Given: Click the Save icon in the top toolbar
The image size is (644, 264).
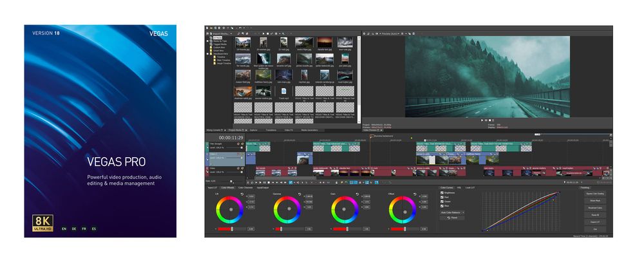Looking at the screenshot, I should (215, 28).
